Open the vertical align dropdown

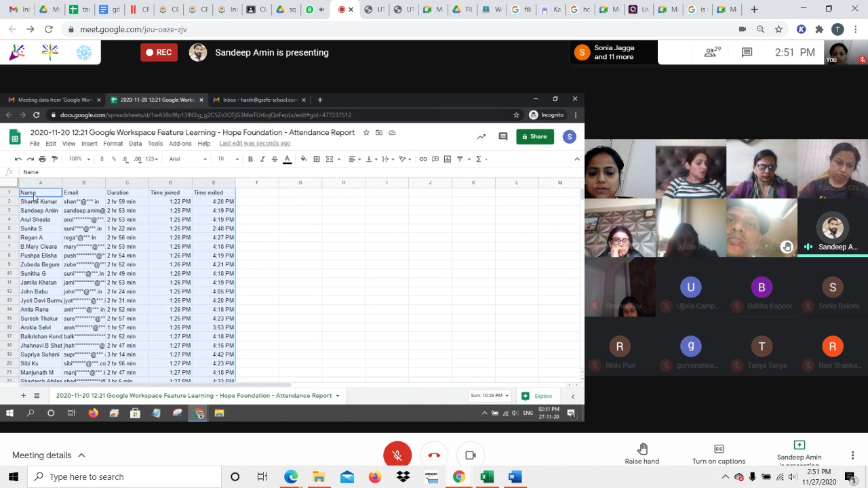coord(372,159)
